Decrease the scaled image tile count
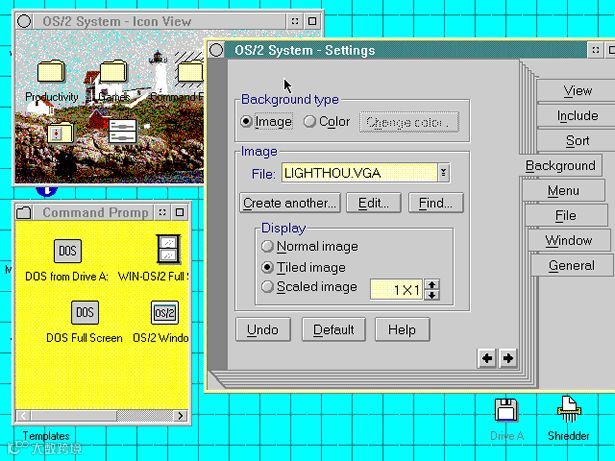Viewport: 615px width, 461px height. pos(432,295)
